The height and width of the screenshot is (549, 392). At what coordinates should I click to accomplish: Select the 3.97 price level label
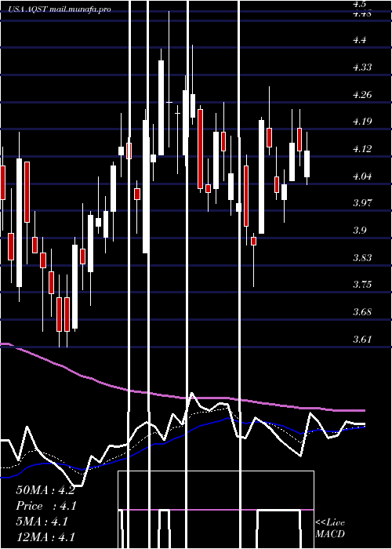362,202
